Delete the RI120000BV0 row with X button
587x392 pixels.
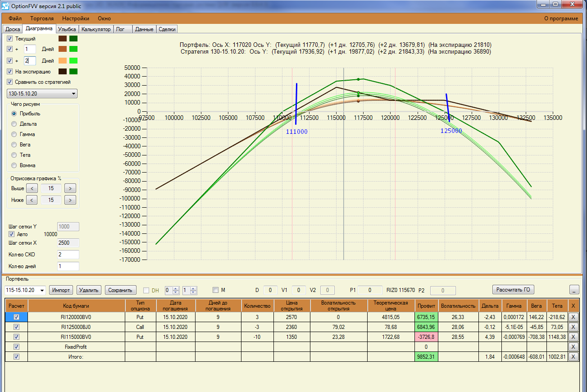[x=573, y=317]
